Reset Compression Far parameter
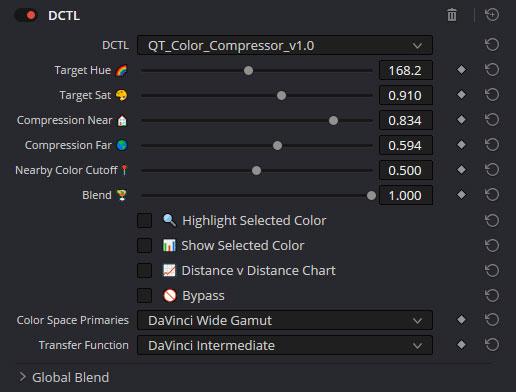This screenshot has height=392, width=516. 492,145
